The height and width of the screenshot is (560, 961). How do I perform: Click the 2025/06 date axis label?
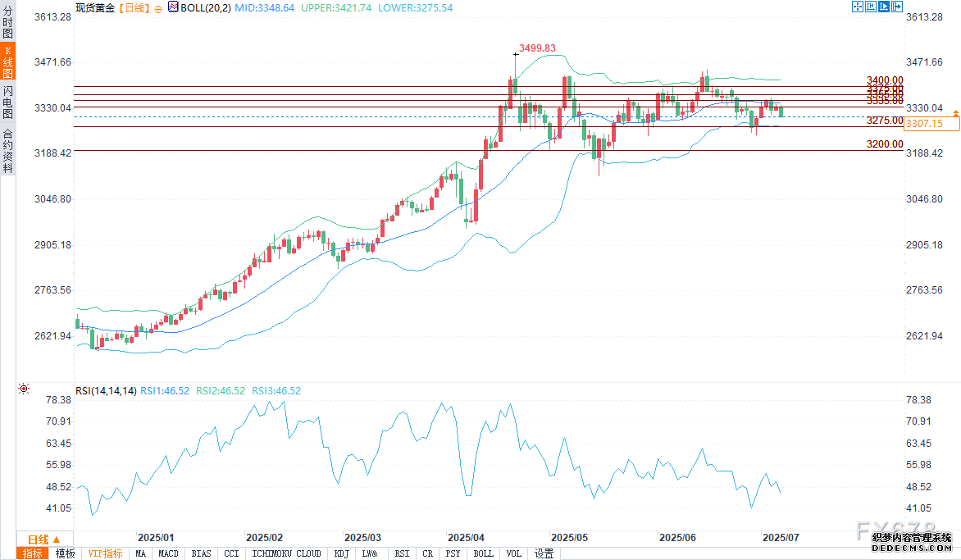pyautogui.click(x=677, y=538)
